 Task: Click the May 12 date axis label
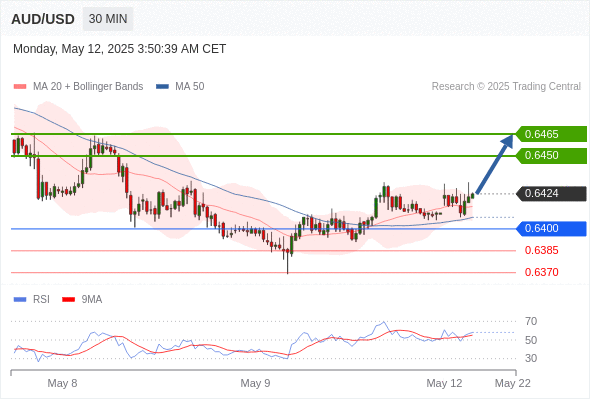tap(444, 383)
